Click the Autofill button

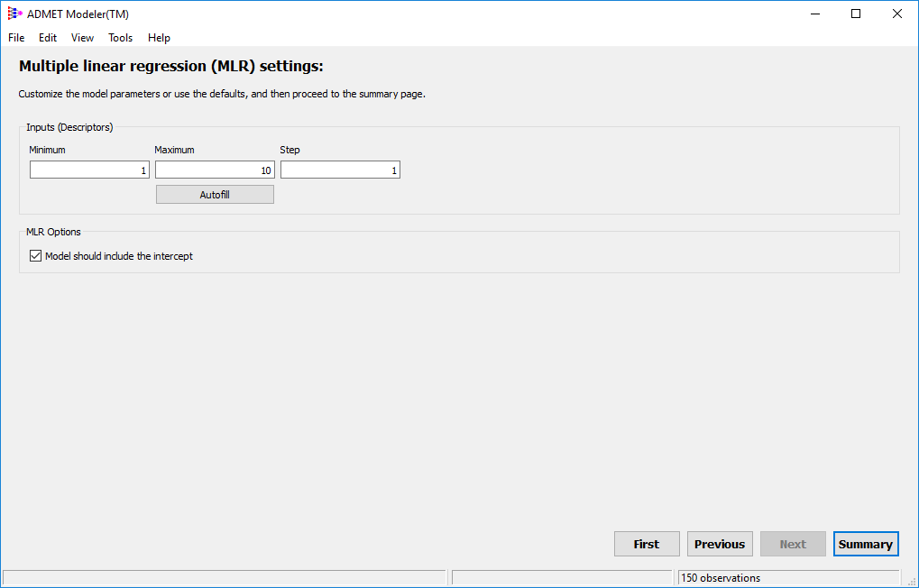pyautogui.click(x=215, y=195)
